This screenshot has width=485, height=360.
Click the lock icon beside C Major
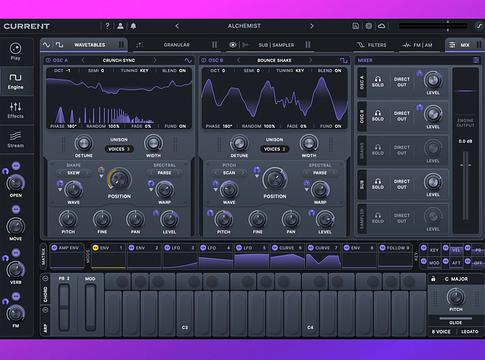coord(433,279)
